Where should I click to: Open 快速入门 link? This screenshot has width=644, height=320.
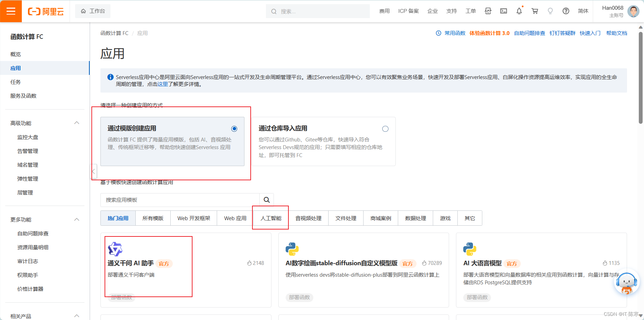590,33
